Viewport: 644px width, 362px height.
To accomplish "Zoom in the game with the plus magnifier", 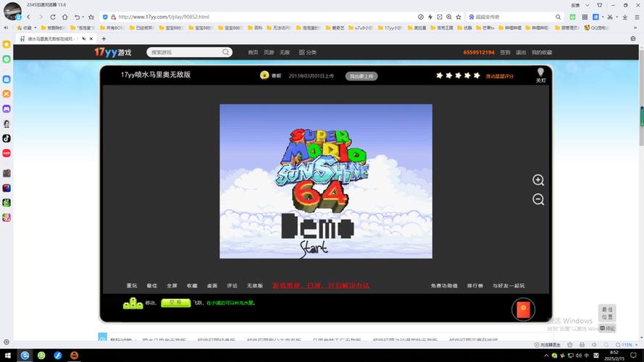I will pos(538,180).
